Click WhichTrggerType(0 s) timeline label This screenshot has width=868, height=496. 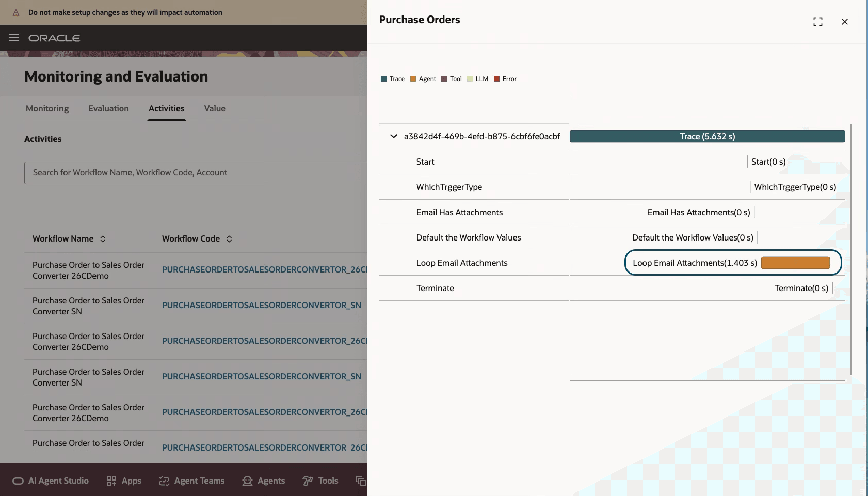[795, 187]
